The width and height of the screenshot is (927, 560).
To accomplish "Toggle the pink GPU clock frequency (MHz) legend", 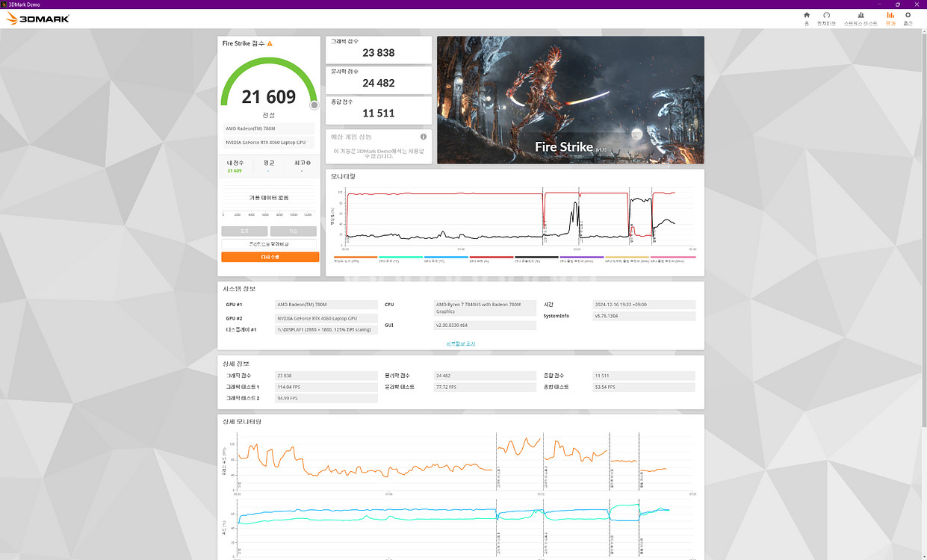I will pos(673,258).
